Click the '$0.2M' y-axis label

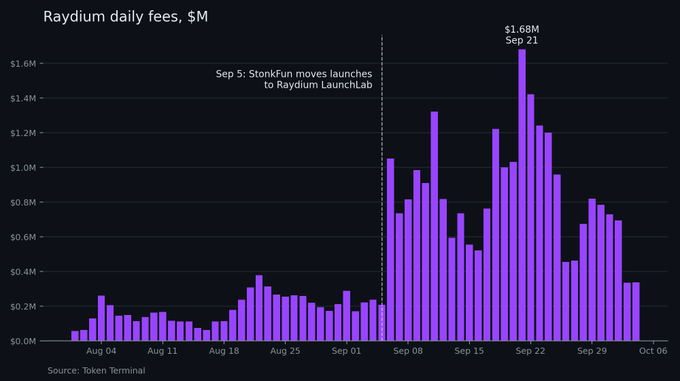tap(23, 306)
